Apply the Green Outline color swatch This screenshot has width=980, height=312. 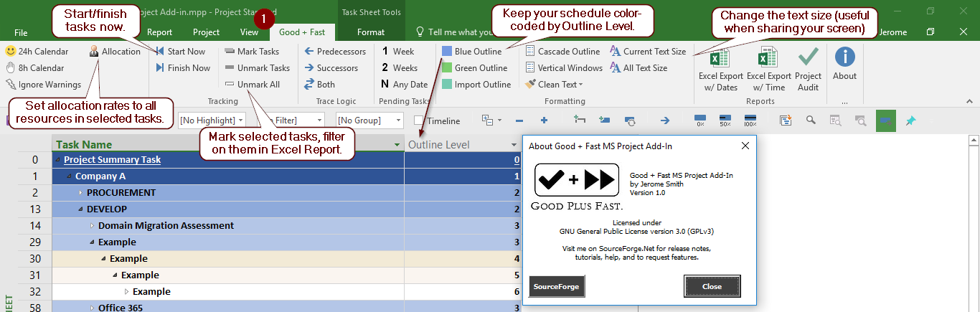447,68
